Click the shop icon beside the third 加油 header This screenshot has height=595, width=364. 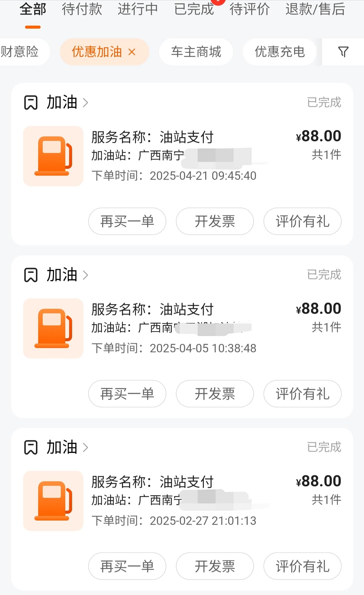click(x=31, y=447)
